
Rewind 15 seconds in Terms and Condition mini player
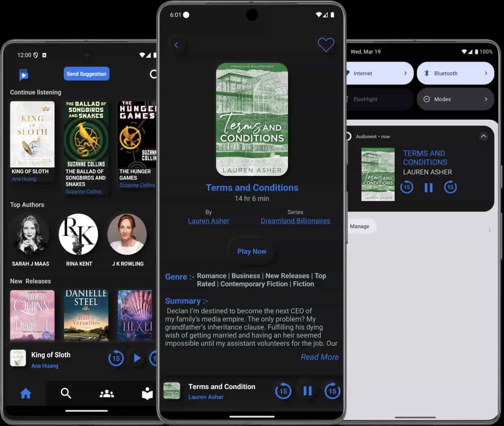pos(283,391)
